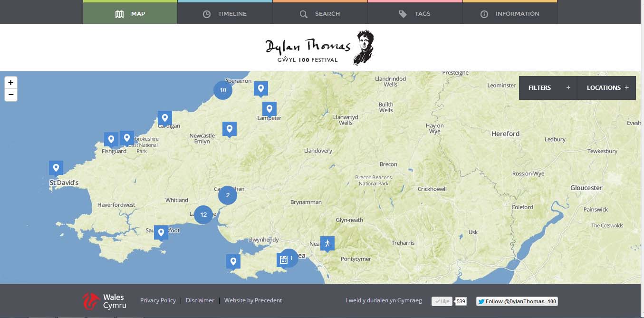Click the map pin at Saundersfoot
The width and height of the screenshot is (644, 318).
(161, 232)
